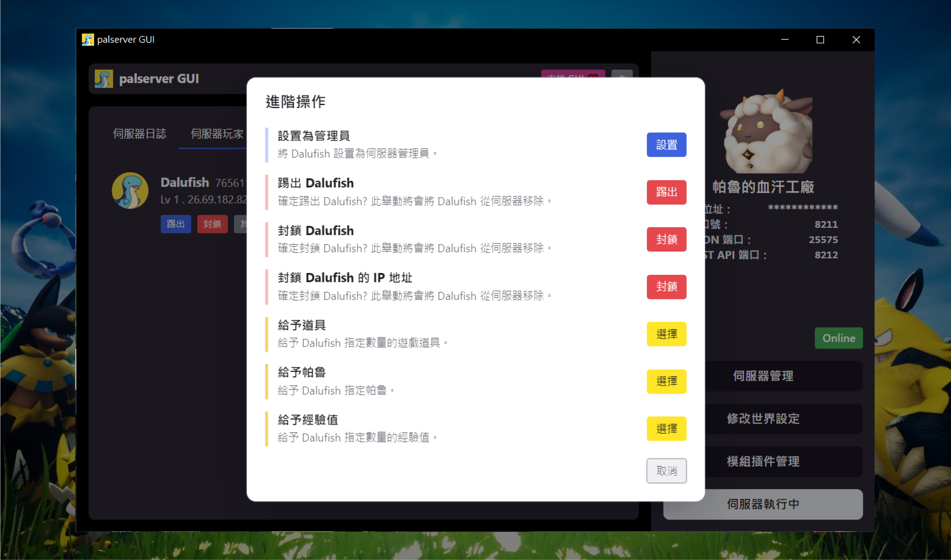Image resolution: width=951 pixels, height=560 pixels.
Task: Click the port value 8211
Action: [x=826, y=224]
